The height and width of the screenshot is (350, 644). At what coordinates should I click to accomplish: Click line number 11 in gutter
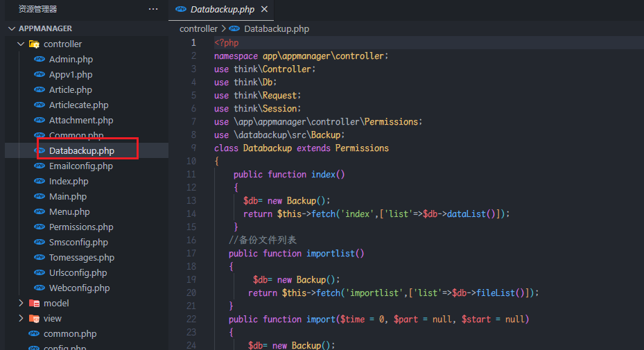click(x=191, y=174)
